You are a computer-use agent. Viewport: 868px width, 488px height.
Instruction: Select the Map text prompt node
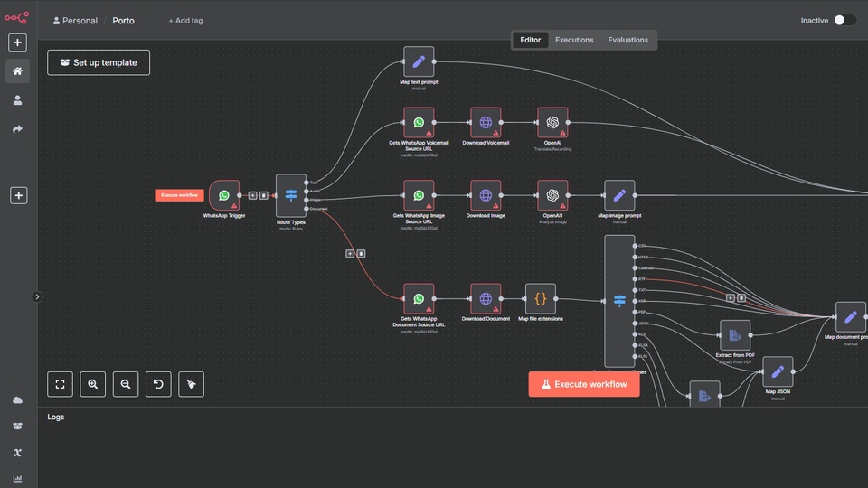(419, 61)
